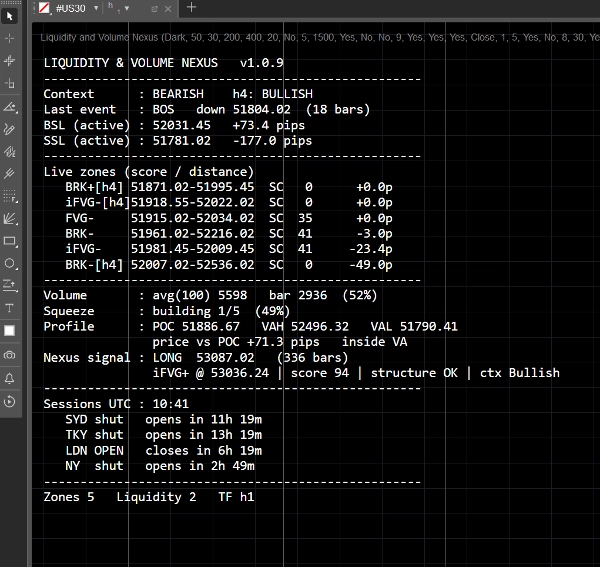Open the chart type icon beside #US30
The image size is (600, 567).
pos(44,8)
